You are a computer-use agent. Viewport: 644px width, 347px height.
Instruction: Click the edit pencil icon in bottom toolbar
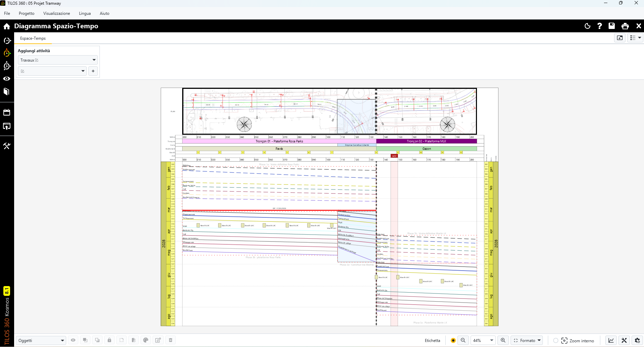coord(158,340)
